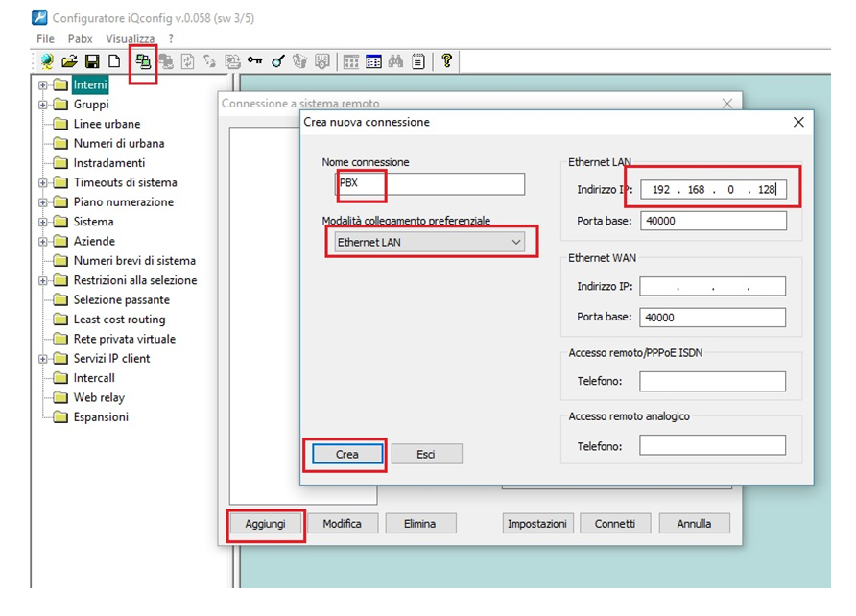Image resolution: width=856 pixels, height=616 pixels.
Task: Expand the Sistema tree node
Action: [x=43, y=222]
